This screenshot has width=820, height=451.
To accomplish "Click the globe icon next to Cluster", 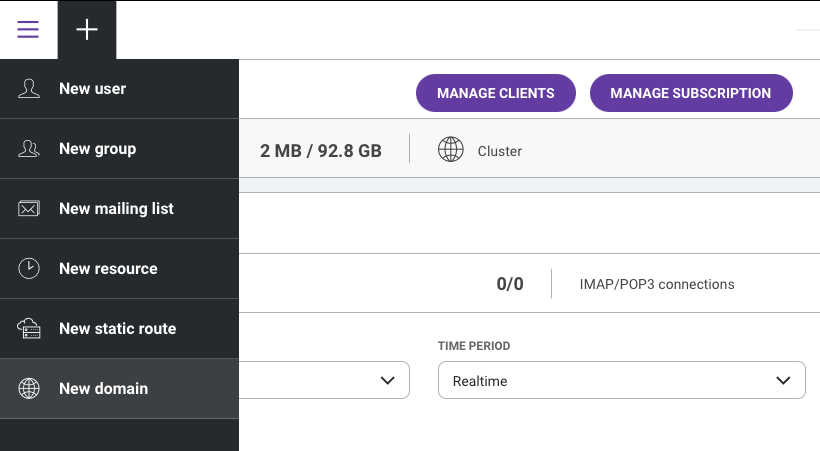I will coord(451,150).
